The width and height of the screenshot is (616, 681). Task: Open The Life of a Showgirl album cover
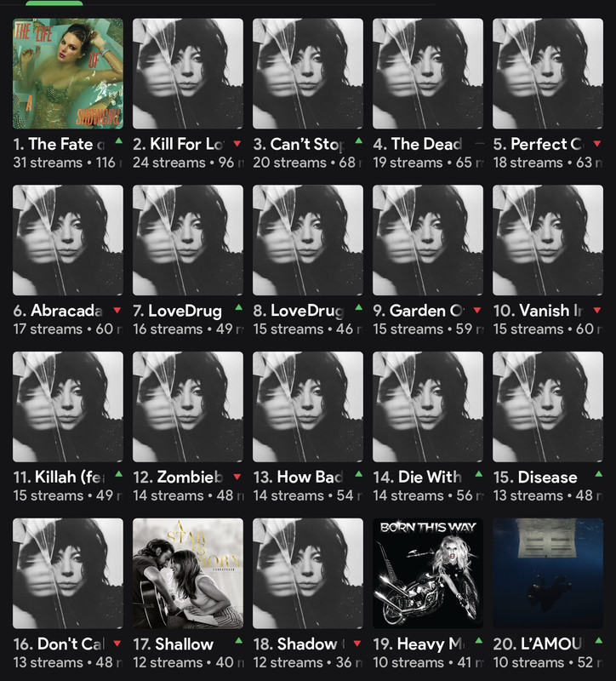pyautogui.click(x=68, y=73)
